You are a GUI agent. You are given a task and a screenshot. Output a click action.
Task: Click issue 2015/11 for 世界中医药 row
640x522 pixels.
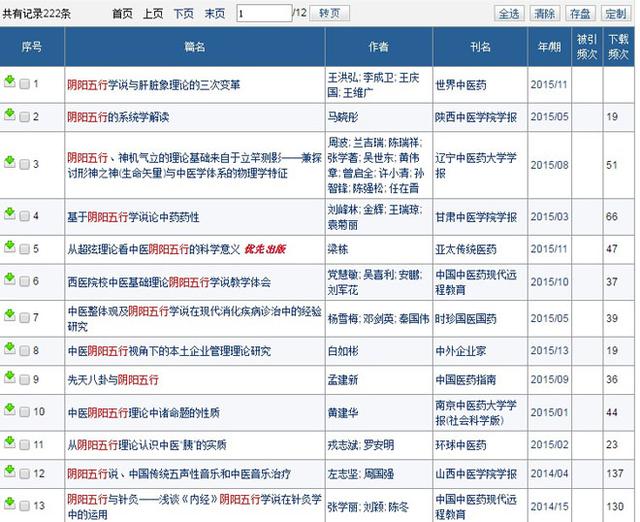tap(549, 84)
